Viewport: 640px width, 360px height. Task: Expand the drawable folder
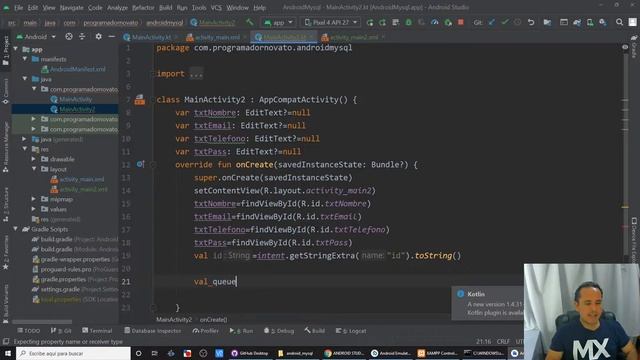click(34, 159)
